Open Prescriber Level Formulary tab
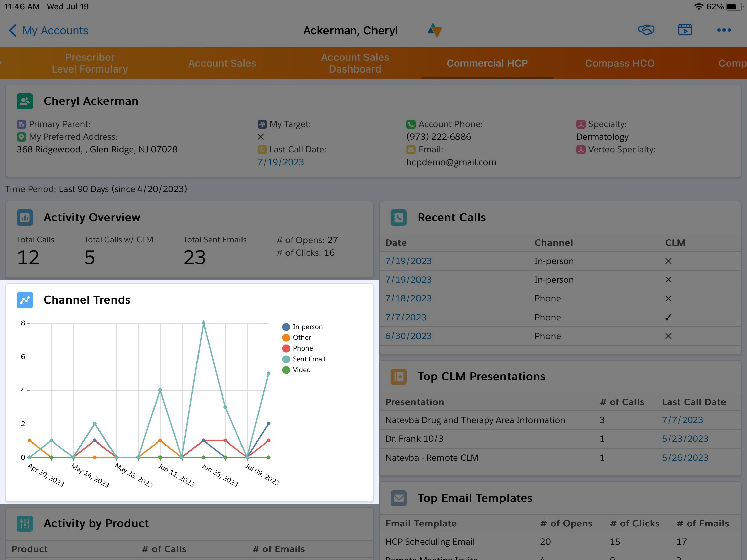747x560 pixels. pos(89,63)
